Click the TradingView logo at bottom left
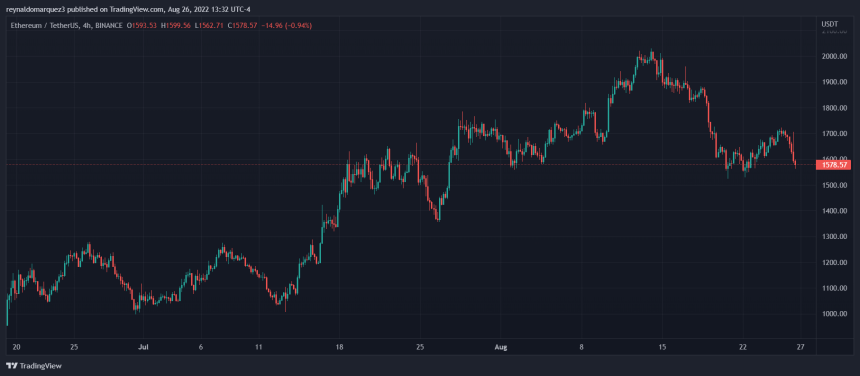860x376 pixels. pyautogui.click(x=34, y=366)
